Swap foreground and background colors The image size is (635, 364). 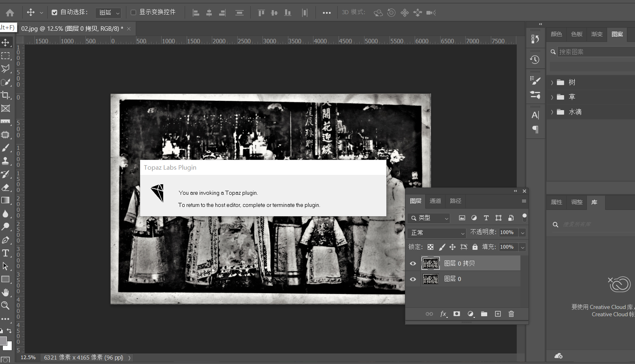[9, 331]
